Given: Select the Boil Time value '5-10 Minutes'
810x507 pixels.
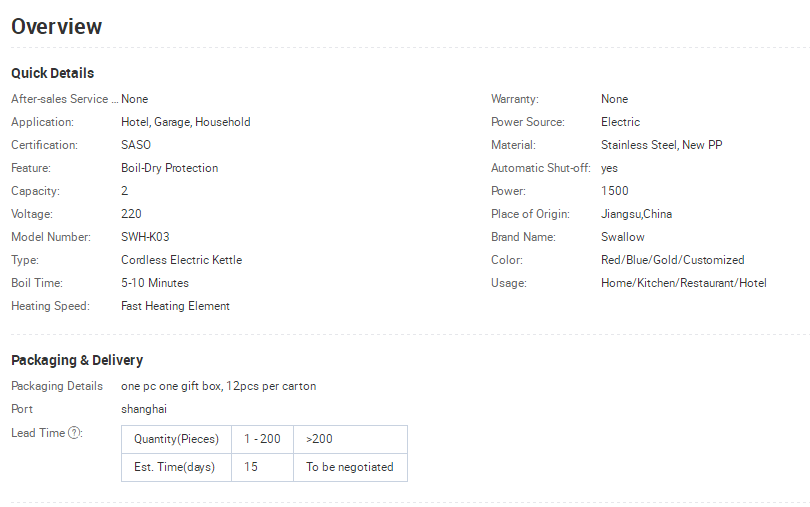Looking at the screenshot, I should point(155,283).
